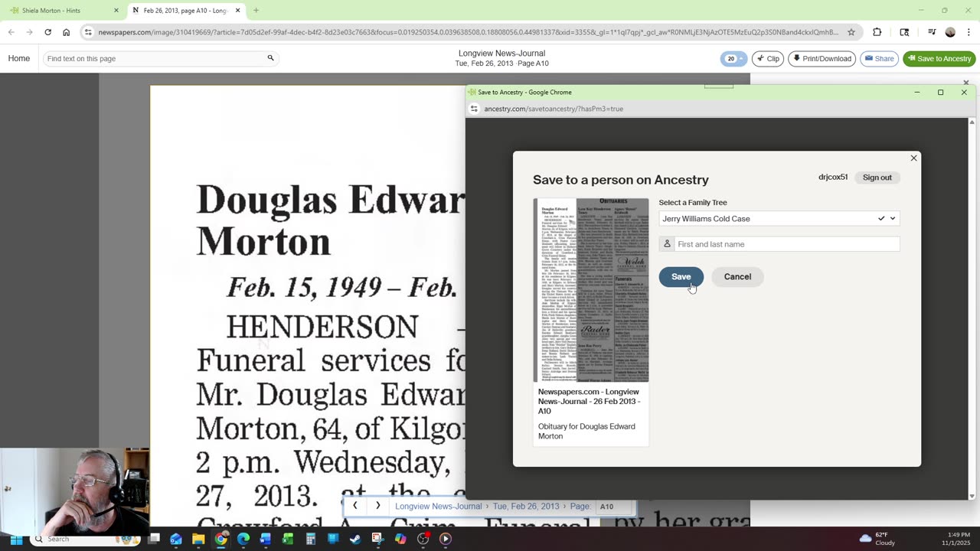
Task: Open Word from the taskbar
Action: [x=266, y=539]
